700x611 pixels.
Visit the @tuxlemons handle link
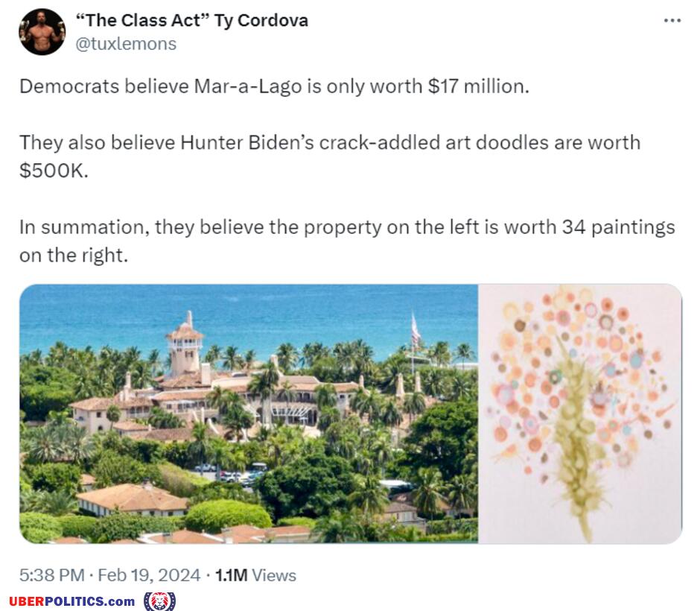[x=126, y=44]
